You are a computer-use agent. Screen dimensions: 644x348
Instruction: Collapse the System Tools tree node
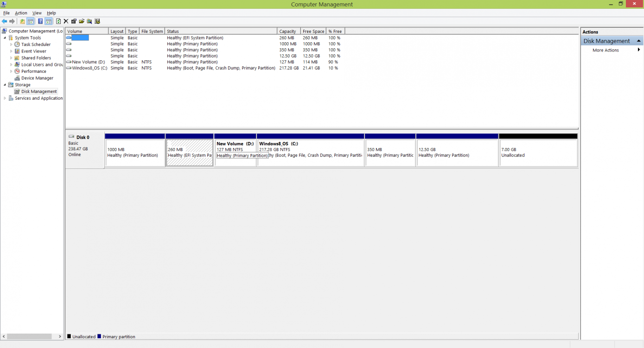click(x=5, y=38)
